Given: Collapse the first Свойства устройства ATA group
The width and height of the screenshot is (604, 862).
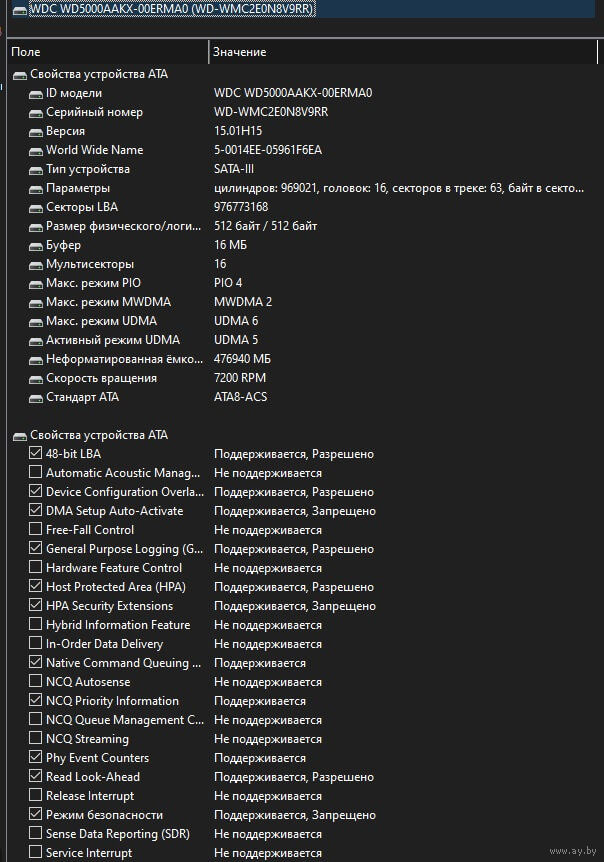Looking at the screenshot, I should click(20, 74).
